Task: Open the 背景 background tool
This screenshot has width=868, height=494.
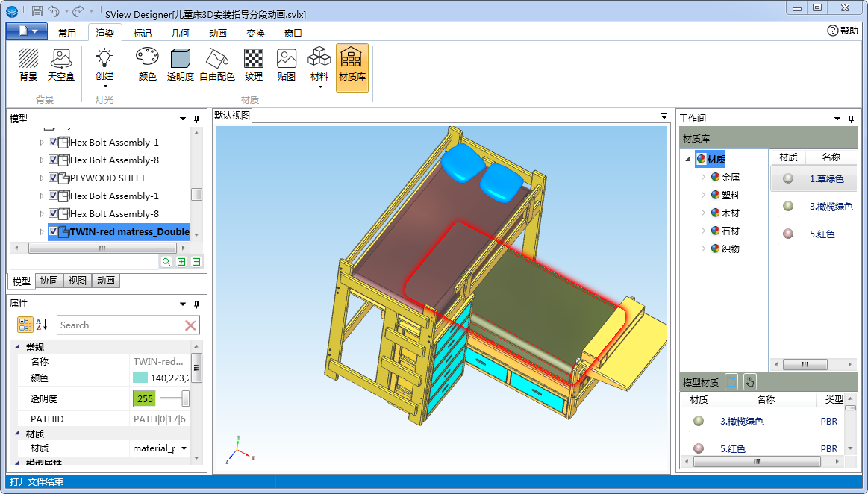Action: pos(28,65)
